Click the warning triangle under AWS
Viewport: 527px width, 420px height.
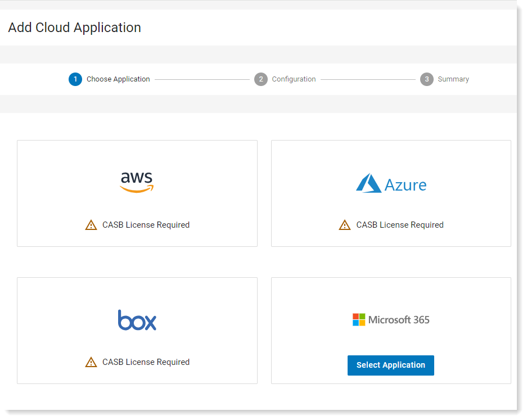pyautogui.click(x=91, y=225)
